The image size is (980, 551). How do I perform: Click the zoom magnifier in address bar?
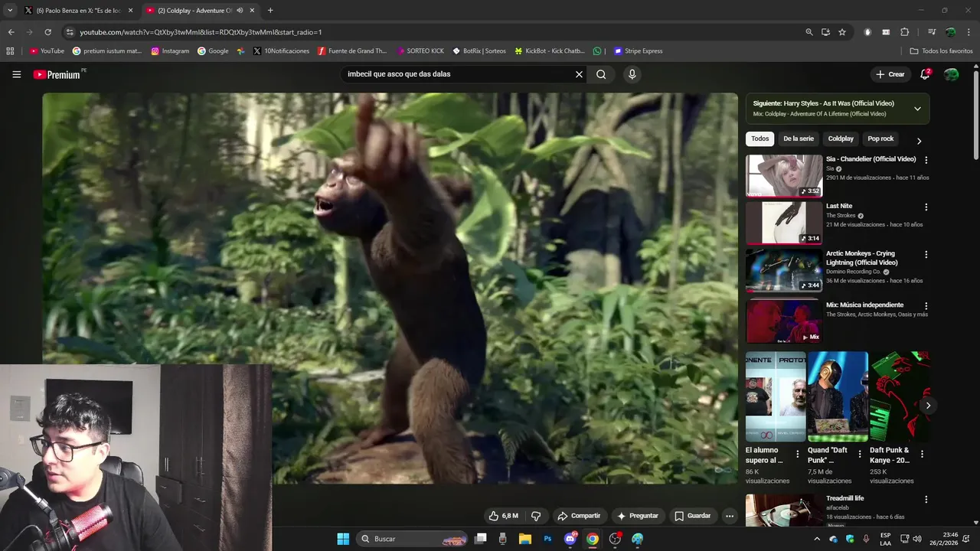click(809, 32)
